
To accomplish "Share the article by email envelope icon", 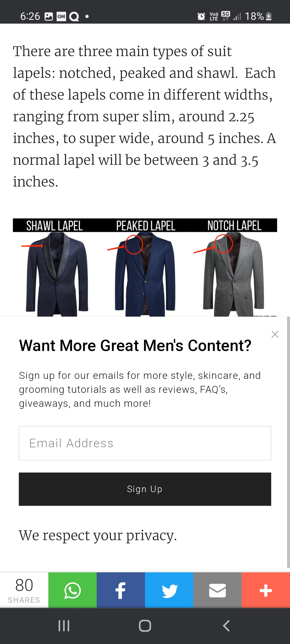I will [218, 590].
